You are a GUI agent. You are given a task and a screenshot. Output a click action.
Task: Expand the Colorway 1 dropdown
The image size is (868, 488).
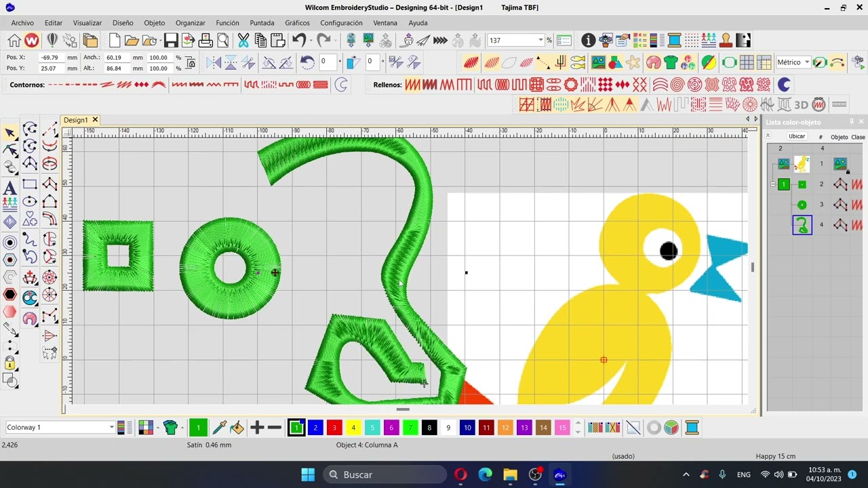point(112,428)
